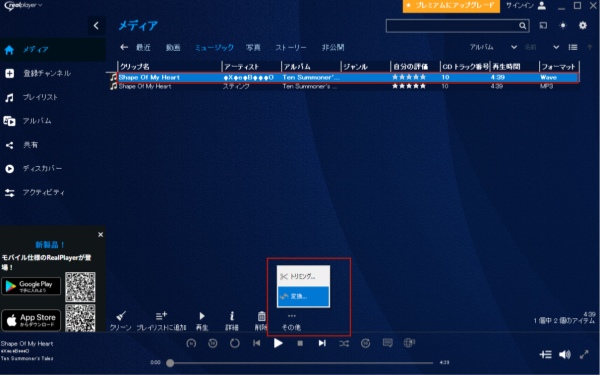Choose 変換 from the popup menu
600x375 pixels.
point(303,296)
